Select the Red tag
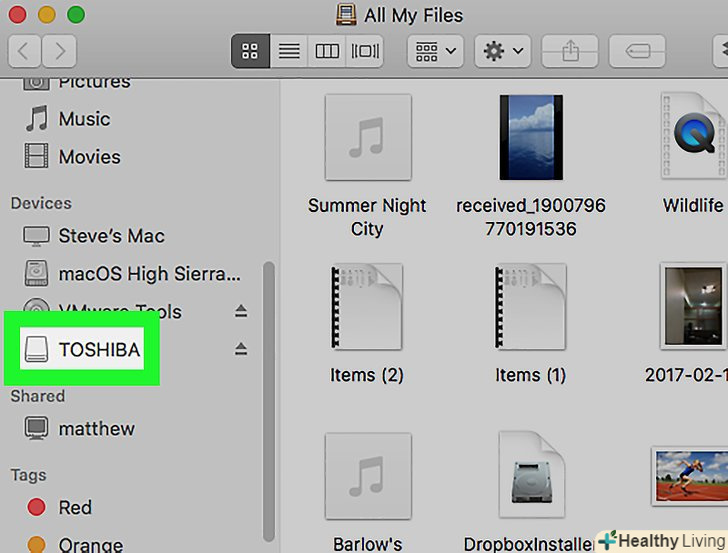 click(x=59, y=507)
